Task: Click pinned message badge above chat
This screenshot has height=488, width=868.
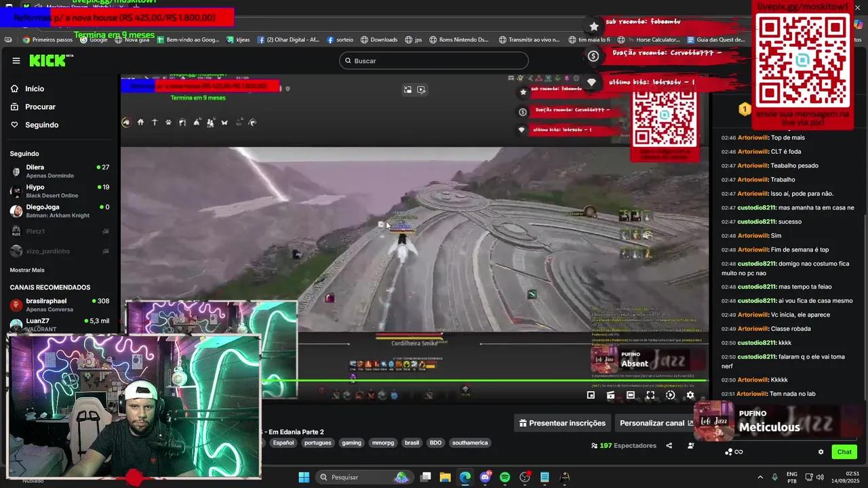Action: [745, 109]
